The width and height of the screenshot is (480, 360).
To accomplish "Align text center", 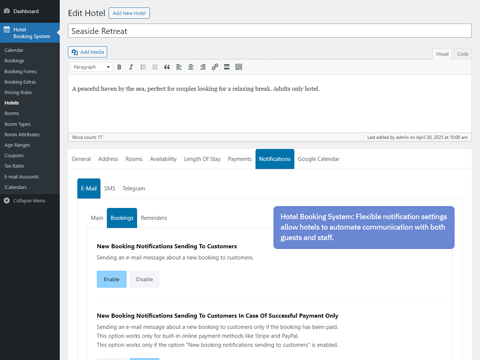I will pos(191,67).
